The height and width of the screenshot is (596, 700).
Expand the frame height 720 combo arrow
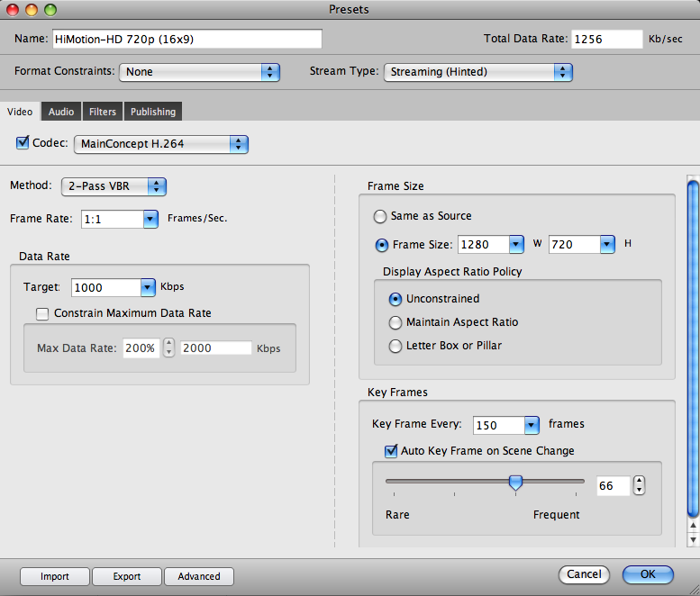pos(607,245)
